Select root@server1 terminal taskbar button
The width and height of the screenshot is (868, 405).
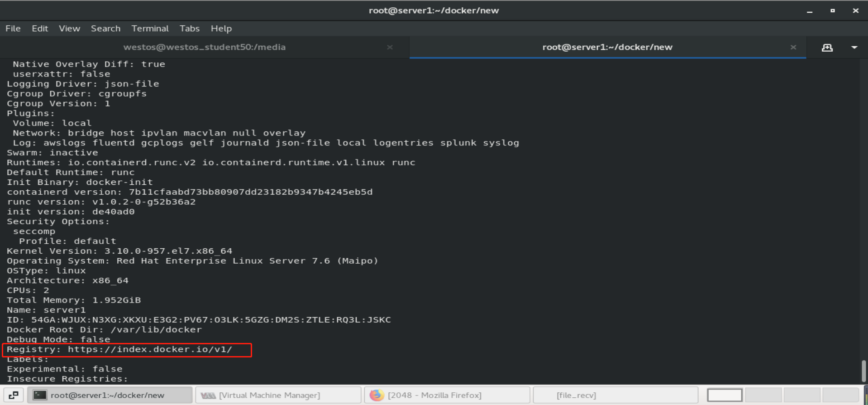click(110, 395)
